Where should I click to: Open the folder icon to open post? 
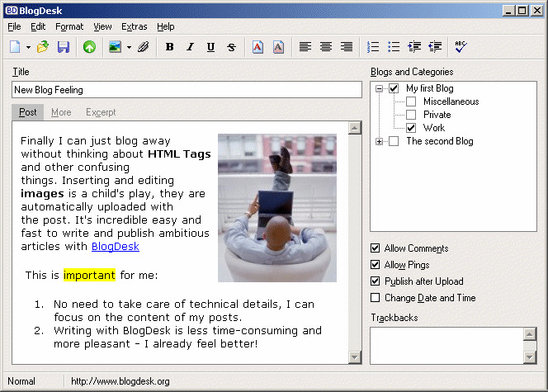coord(43,47)
